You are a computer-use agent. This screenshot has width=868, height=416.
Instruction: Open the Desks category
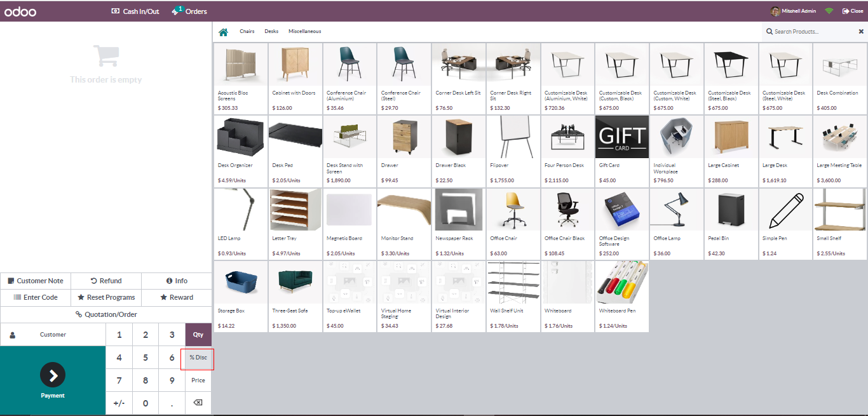pyautogui.click(x=271, y=32)
